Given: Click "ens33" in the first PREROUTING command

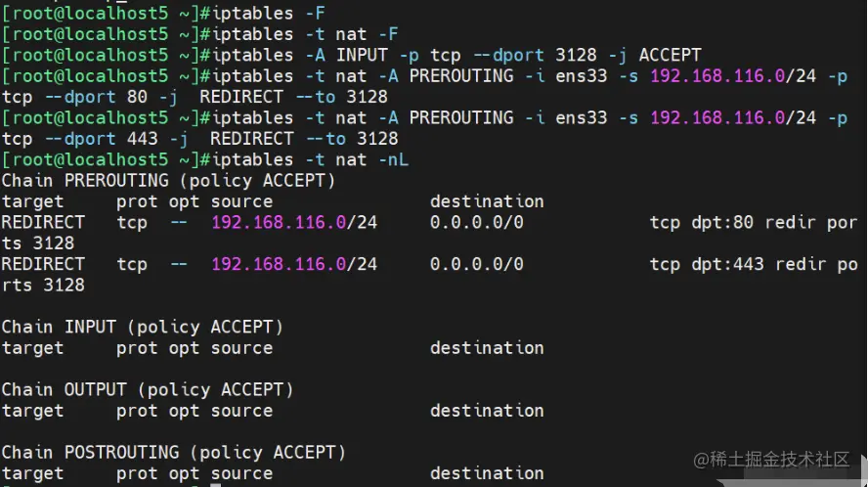Looking at the screenshot, I should point(582,76).
